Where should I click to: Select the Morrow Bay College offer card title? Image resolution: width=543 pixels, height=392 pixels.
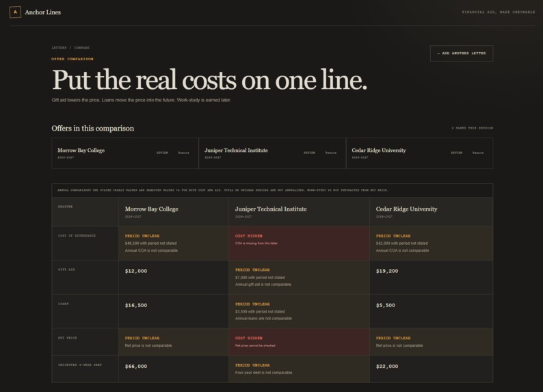click(81, 151)
